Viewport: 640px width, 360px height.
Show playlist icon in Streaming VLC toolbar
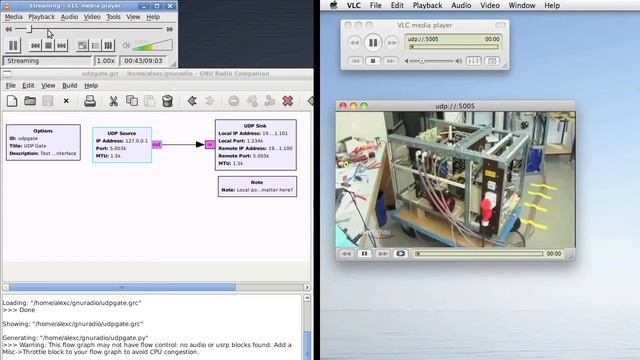[x=96, y=45]
